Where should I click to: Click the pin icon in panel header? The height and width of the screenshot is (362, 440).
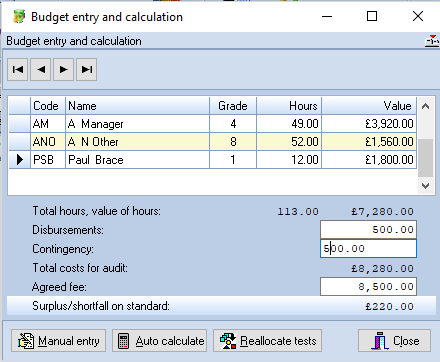432,41
